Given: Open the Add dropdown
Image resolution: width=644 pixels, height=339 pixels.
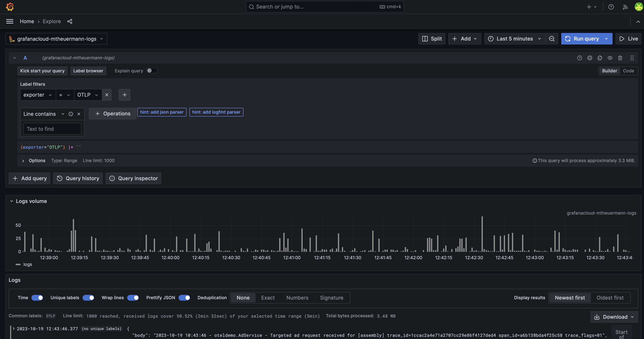Looking at the screenshot, I should pyautogui.click(x=465, y=39).
